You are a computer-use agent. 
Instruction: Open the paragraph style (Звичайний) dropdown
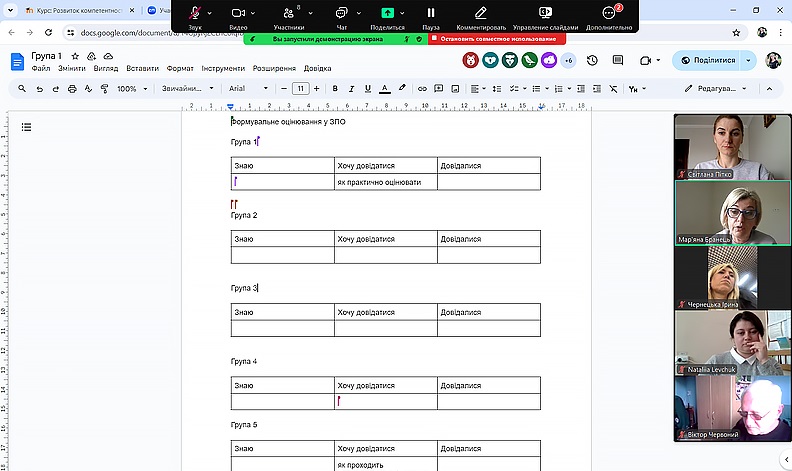[188, 89]
